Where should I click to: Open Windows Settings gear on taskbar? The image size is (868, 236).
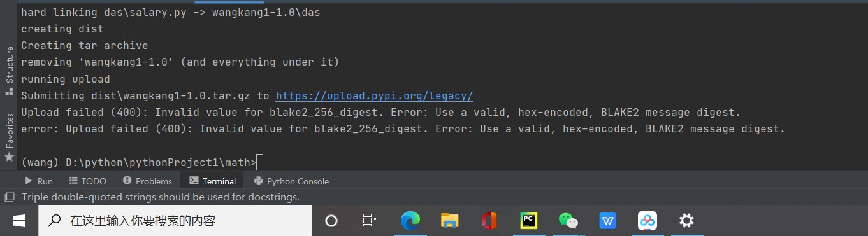click(686, 221)
